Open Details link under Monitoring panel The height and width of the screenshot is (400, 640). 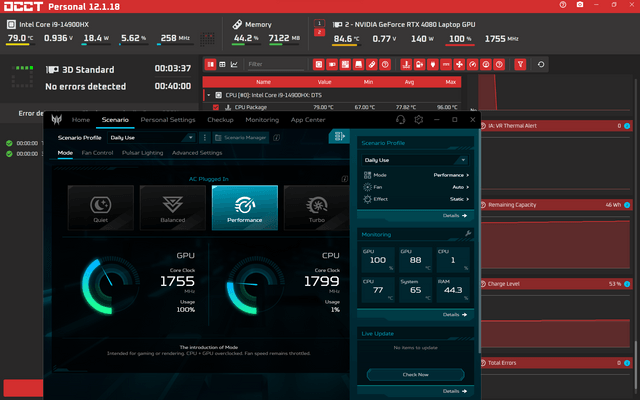(x=454, y=315)
